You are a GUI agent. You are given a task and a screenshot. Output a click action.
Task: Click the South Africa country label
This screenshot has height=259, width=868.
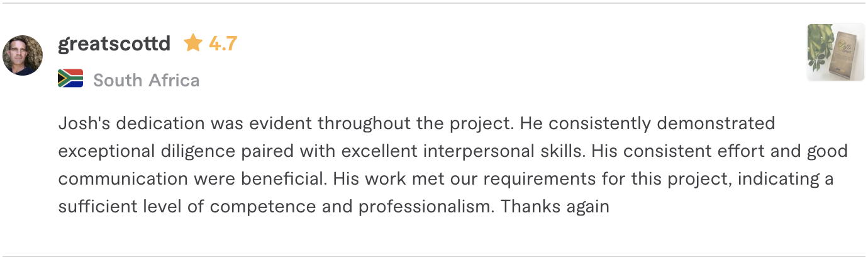147,80
